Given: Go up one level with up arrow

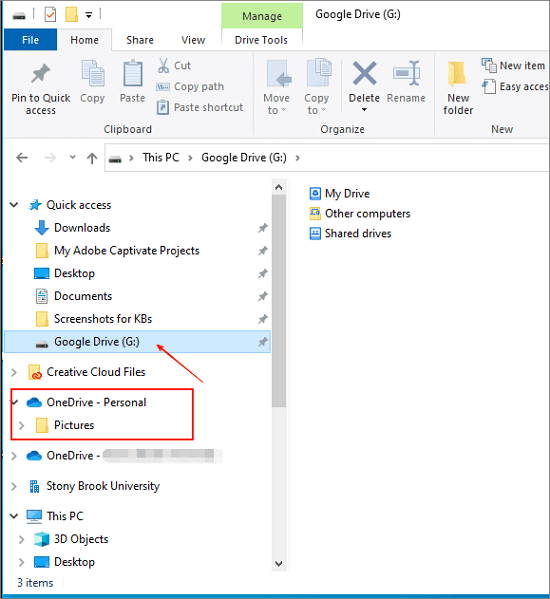Looking at the screenshot, I should (x=92, y=158).
